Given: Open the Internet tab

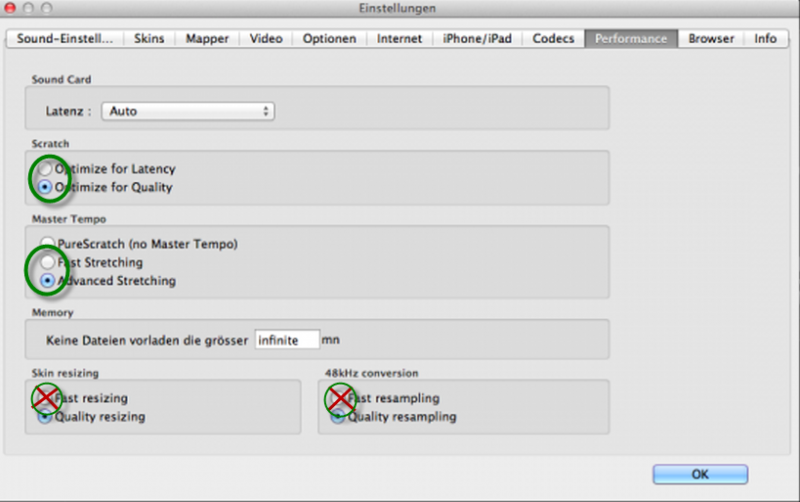Looking at the screenshot, I should click(x=399, y=39).
